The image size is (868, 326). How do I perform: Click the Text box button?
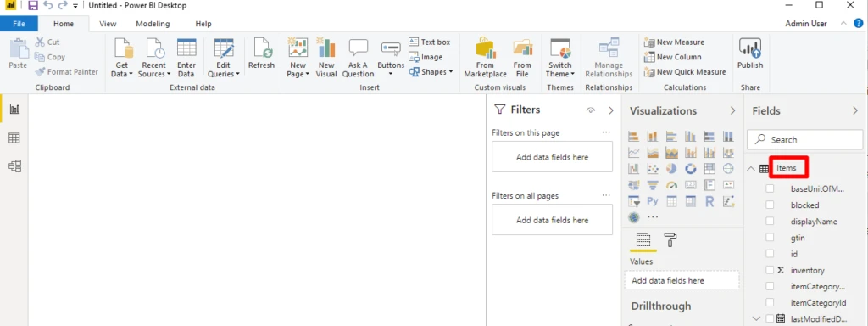430,42
